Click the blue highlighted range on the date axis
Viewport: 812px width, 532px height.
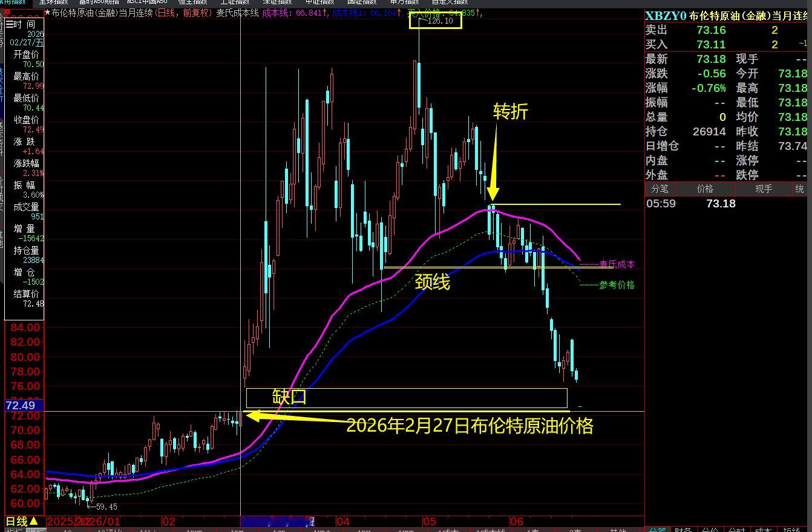277,521
